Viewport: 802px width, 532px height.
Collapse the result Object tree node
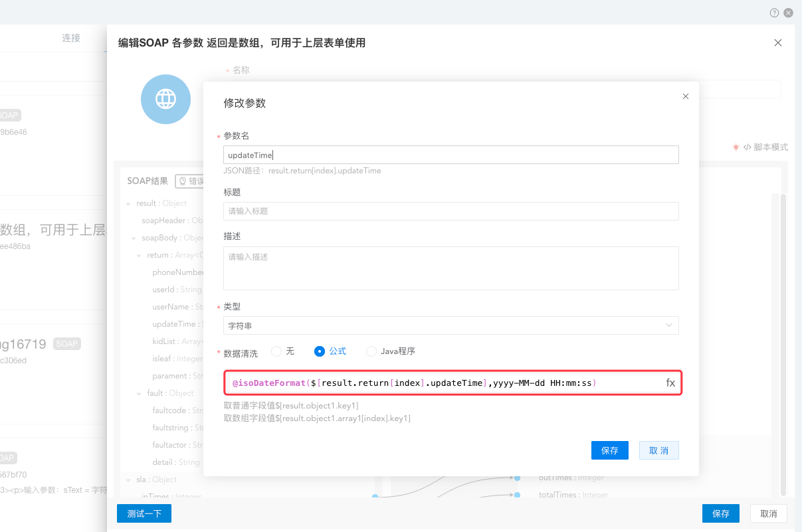(x=129, y=204)
